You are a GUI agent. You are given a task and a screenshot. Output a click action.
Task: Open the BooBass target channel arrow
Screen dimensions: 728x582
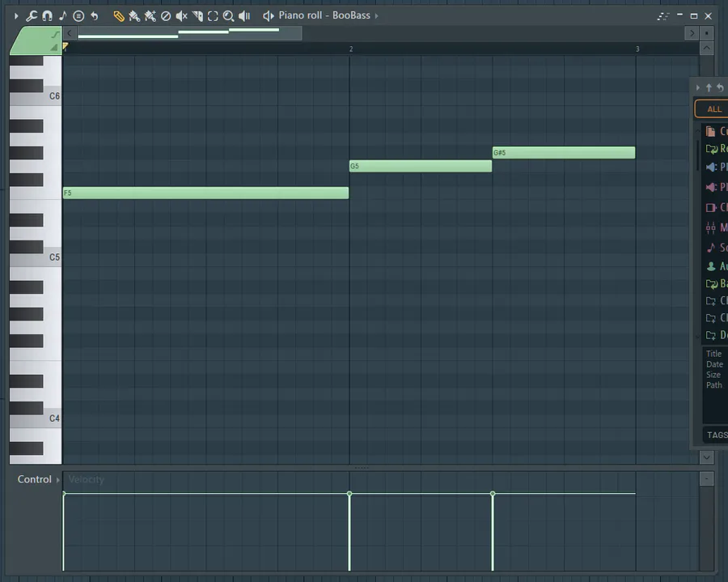pyautogui.click(x=376, y=16)
